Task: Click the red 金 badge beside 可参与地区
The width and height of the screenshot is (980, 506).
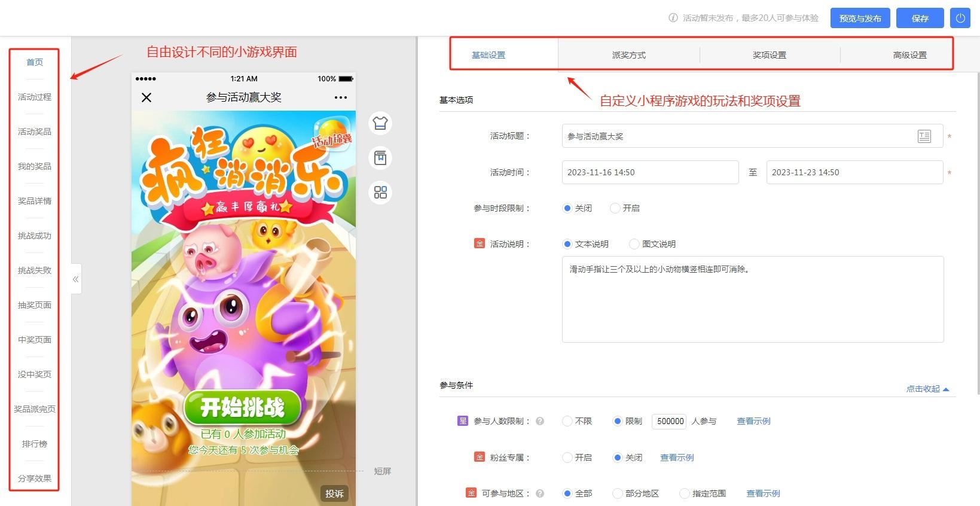Action: pos(471,493)
